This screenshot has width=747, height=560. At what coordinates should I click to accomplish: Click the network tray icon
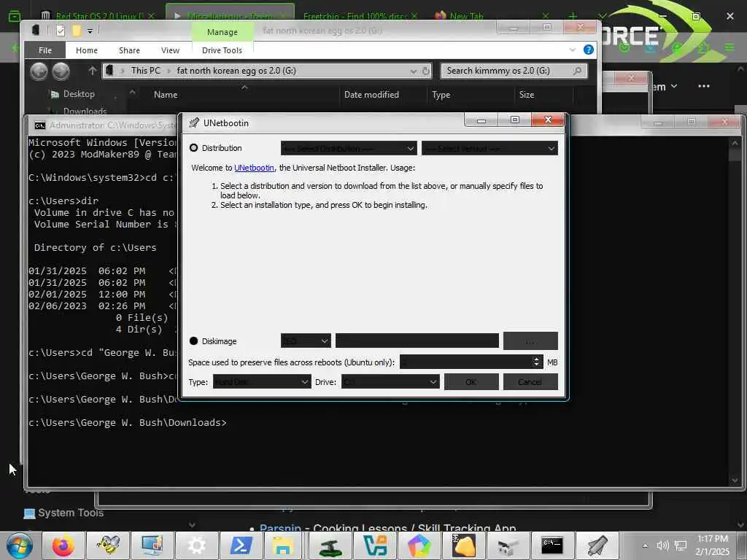[x=681, y=545]
